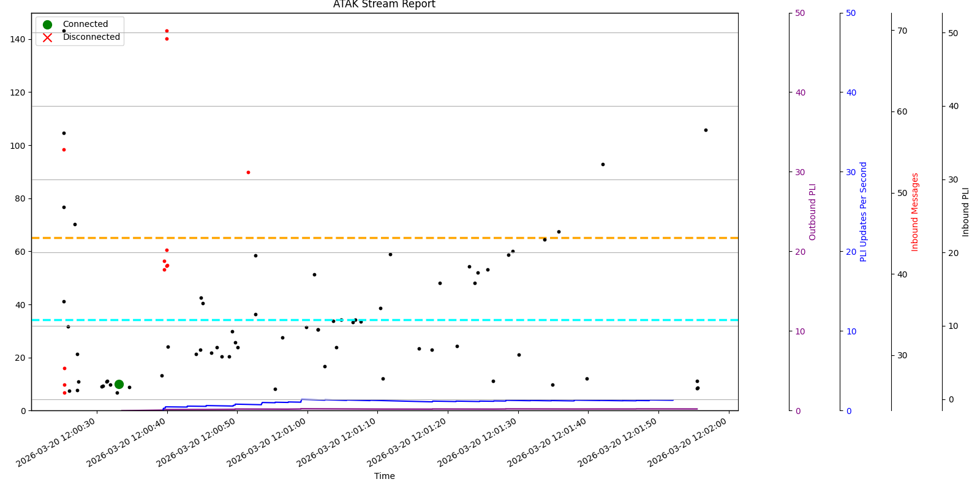
Task: Click the black data point near 93
Action: (603, 164)
